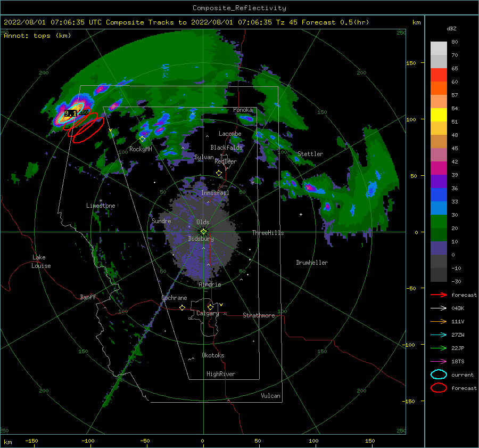Screen dimensions: 479x448
Task: Click the Lake Louise label
Action: (41, 262)
